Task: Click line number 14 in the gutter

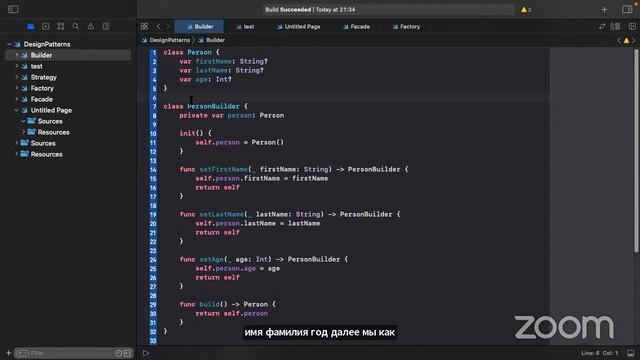Action: coord(153,169)
